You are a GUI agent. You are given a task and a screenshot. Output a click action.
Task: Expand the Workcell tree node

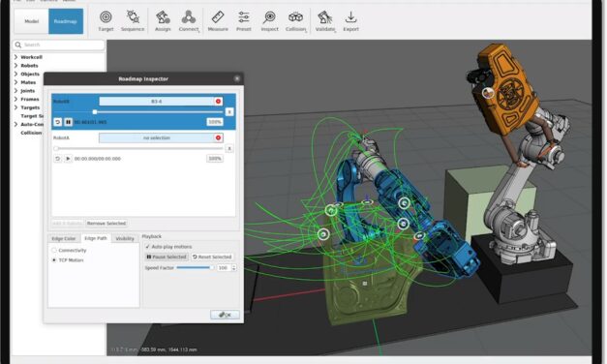[x=15, y=57]
